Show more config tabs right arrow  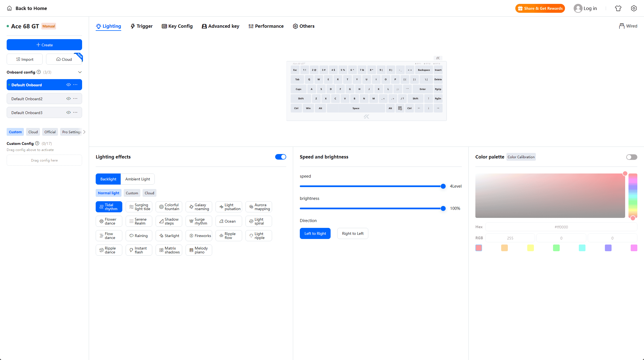[x=84, y=132]
